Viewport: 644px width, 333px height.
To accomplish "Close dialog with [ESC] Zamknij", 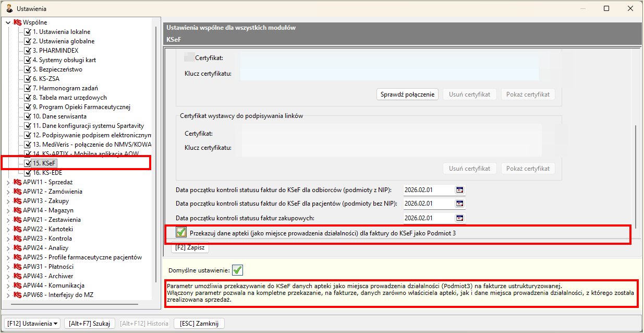I will point(199,323).
